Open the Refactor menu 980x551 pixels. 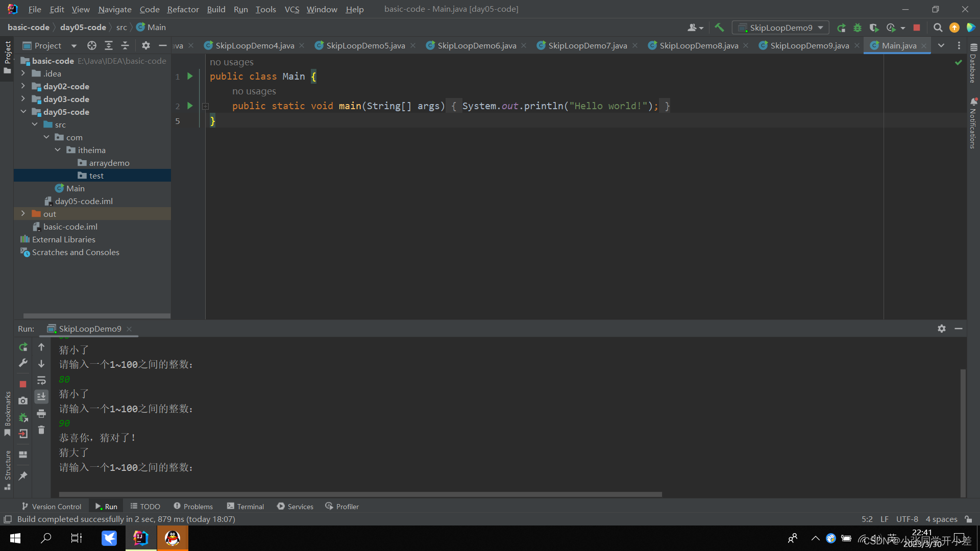coord(183,9)
